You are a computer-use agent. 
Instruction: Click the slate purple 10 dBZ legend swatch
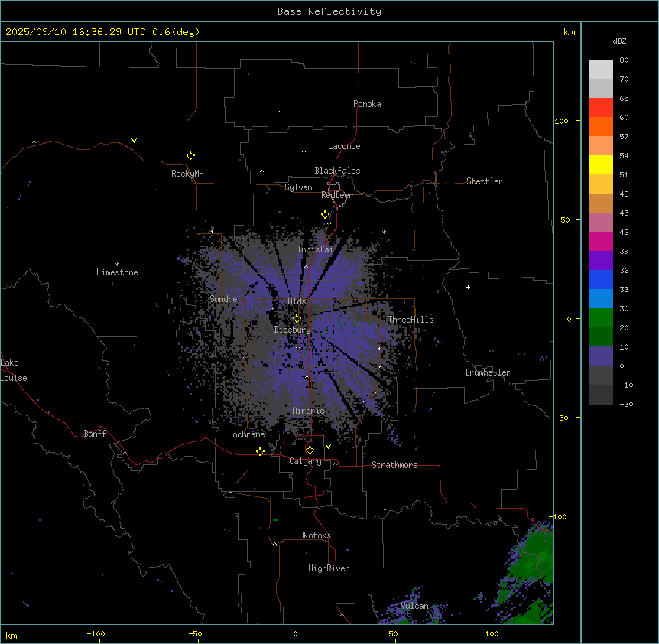[601, 356]
